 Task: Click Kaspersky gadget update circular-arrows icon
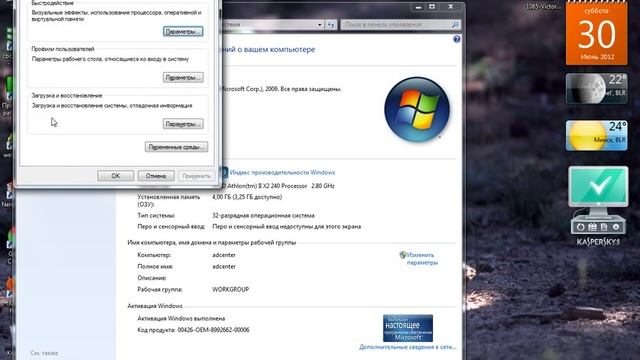point(580,227)
